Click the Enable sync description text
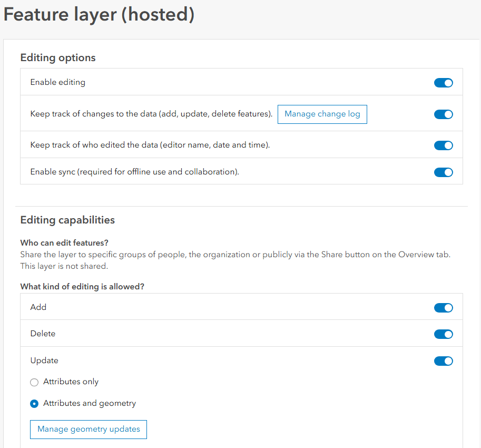 pyautogui.click(x=134, y=172)
